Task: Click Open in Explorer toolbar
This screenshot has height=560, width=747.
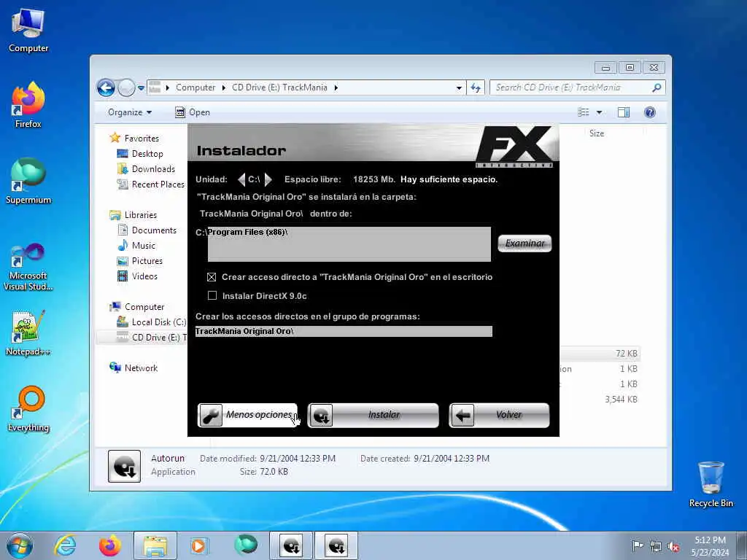Action: point(193,112)
